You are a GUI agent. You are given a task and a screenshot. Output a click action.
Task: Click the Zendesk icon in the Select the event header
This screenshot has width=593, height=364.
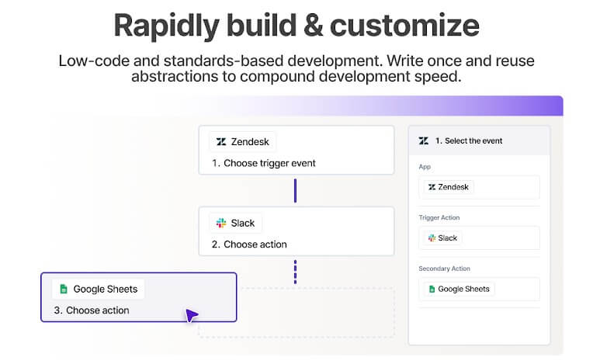(x=424, y=141)
